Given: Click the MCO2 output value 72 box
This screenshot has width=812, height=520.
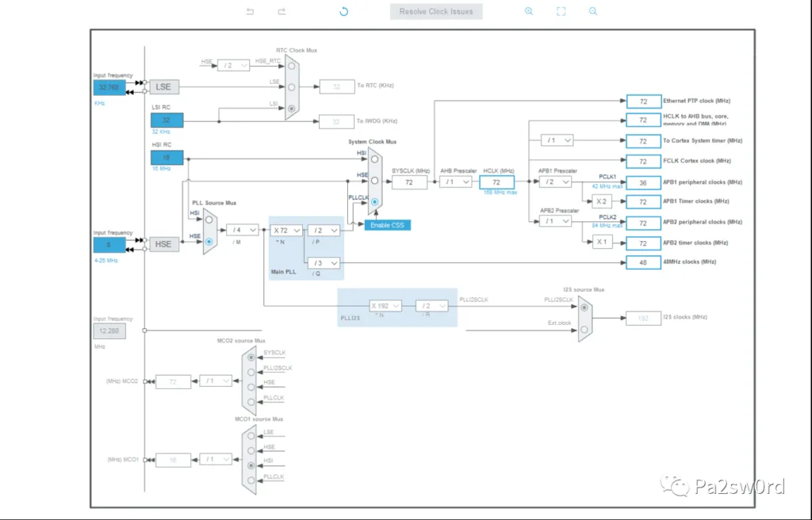Looking at the screenshot, I should pos(174,382).
